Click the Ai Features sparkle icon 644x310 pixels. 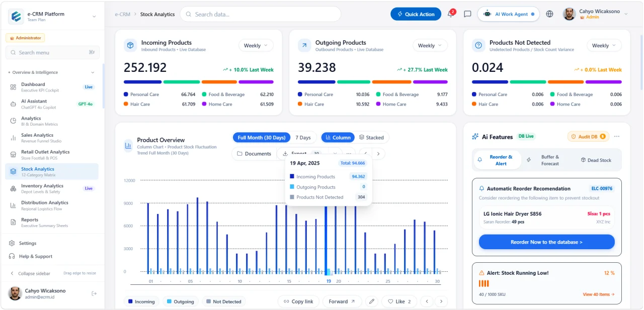point(475,137)
